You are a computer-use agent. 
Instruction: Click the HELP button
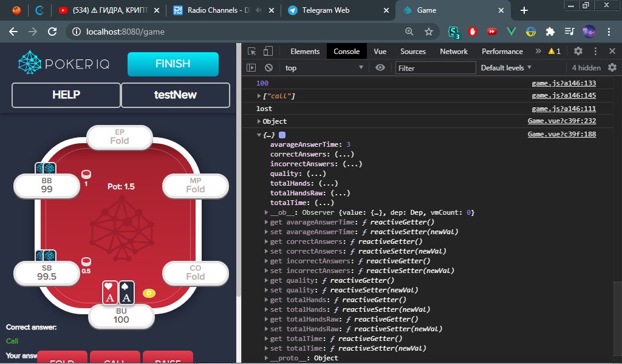[66, 95]
